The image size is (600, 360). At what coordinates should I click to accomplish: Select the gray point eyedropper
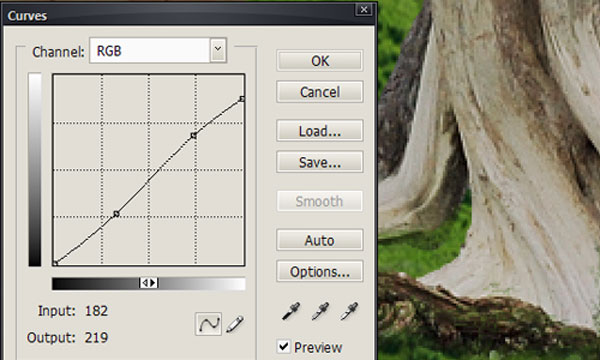pyautogui.click(x=320, y=311)
